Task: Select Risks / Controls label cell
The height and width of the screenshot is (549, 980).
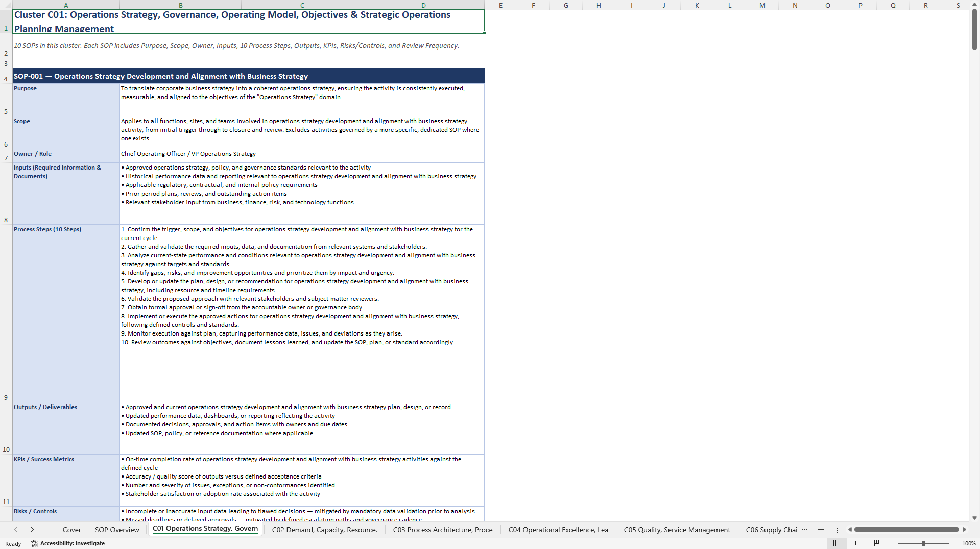Action: coord(66,514)
